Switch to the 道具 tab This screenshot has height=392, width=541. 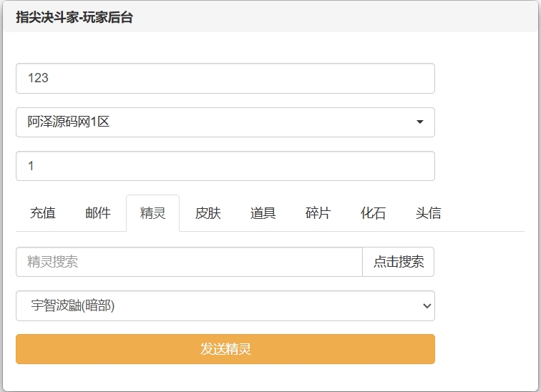tap(263, 213)
